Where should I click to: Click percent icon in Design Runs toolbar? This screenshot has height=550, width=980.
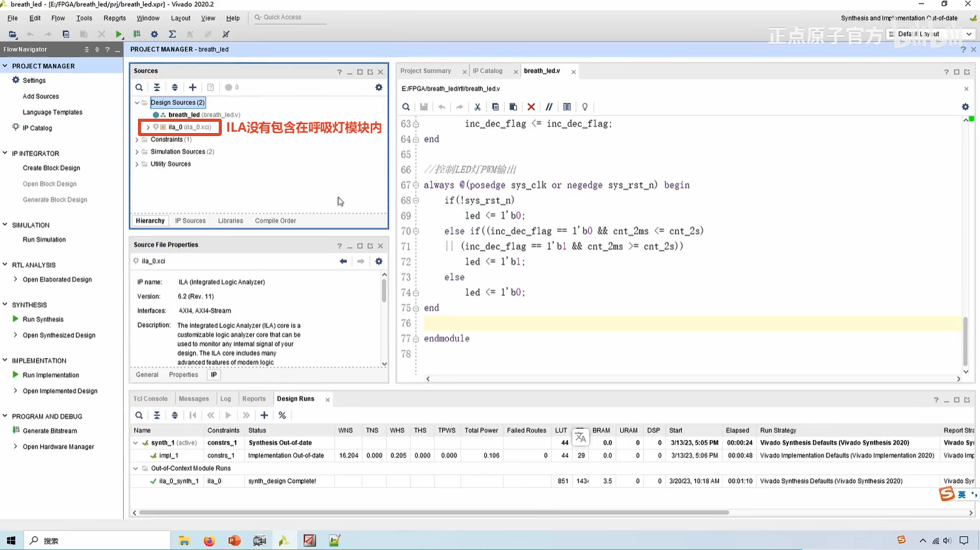(282, 415)
